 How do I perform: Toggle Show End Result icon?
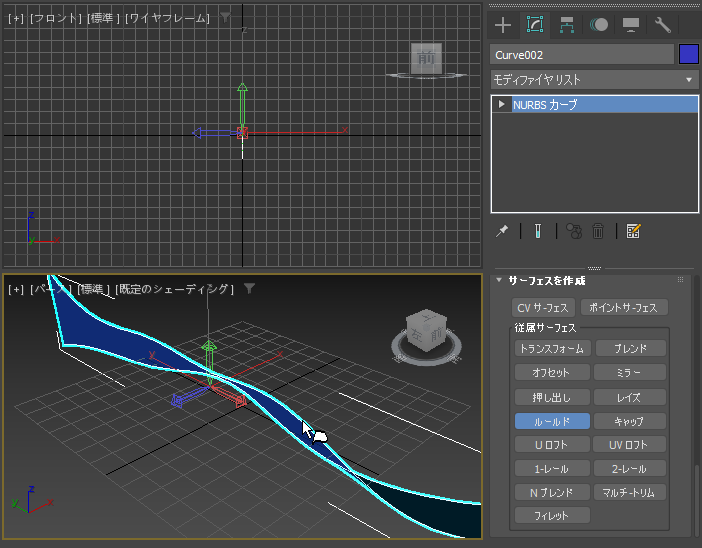(538, 231)
